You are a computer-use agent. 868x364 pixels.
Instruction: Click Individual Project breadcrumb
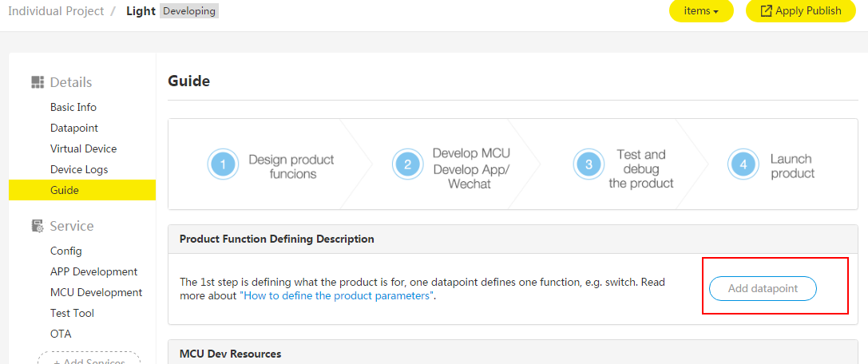point(56,11)
